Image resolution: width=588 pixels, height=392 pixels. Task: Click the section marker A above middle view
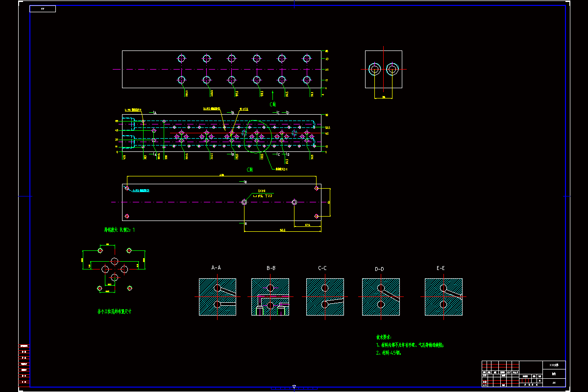pos(155,113)
